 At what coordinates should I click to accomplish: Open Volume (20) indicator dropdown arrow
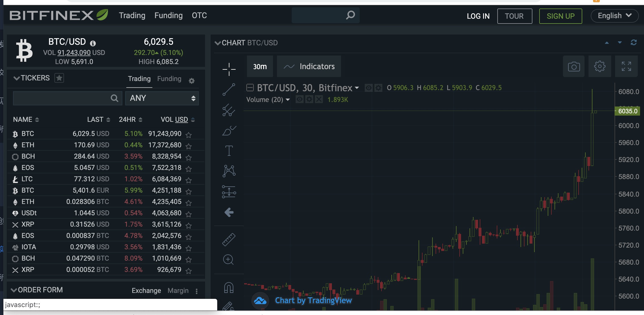tap(288, 100)
